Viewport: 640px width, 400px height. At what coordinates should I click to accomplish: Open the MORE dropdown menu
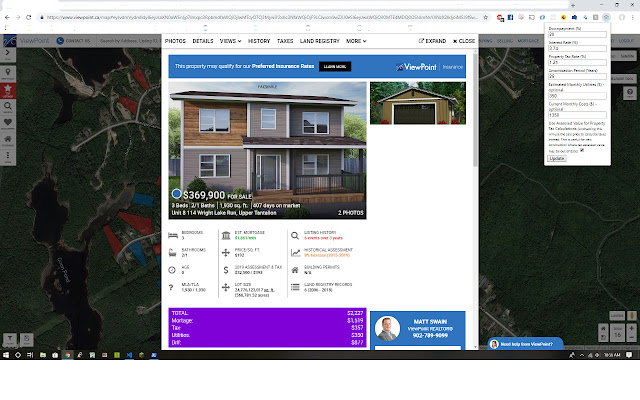(356, 41)
